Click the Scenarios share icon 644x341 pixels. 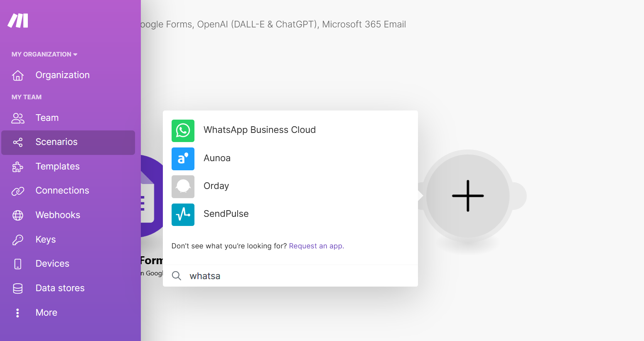point(18,142)
